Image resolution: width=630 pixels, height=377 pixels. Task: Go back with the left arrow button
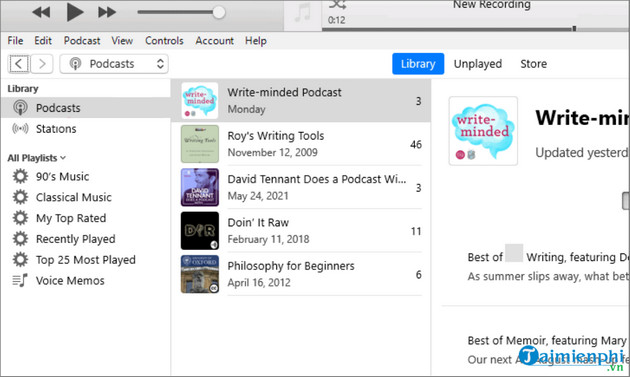18,64
